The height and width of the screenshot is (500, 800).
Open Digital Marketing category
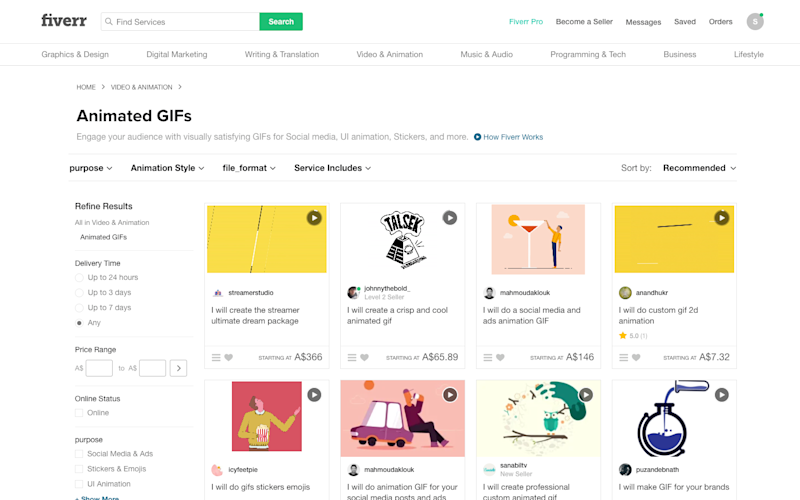177,54
